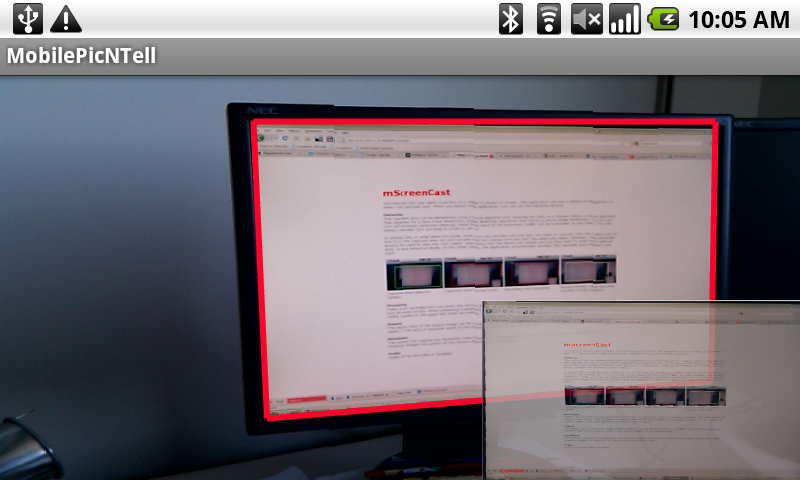Tap the Bluetooth status icon

(511, 19)
